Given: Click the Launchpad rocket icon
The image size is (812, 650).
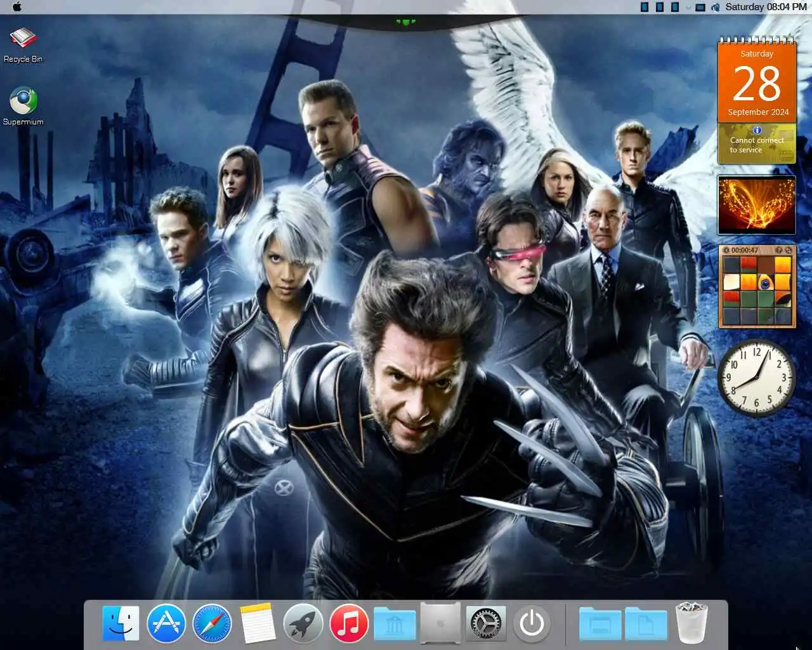Looking at the screenshot, I should pyautogui.click(x=303, y=623).
